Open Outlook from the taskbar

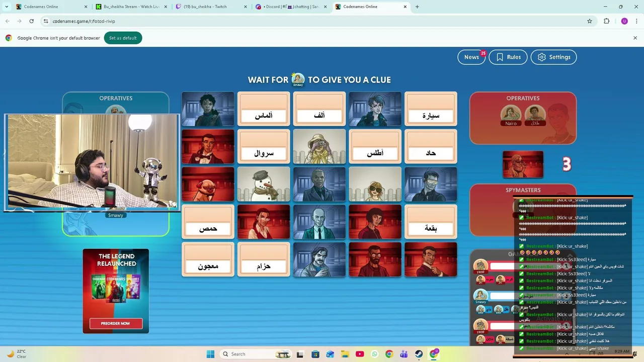tap(330, 354)
